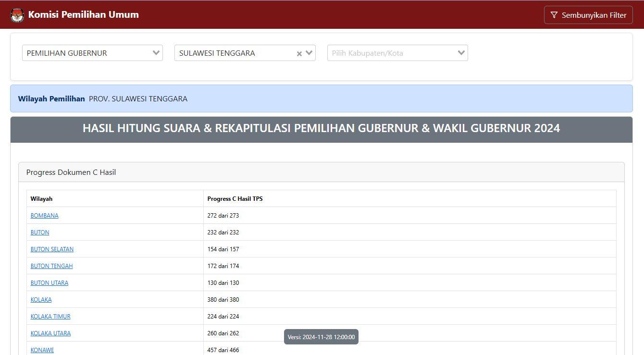644x355 pixels.
Task: Open the KOLAKA region link
Action: pos(41,300)
